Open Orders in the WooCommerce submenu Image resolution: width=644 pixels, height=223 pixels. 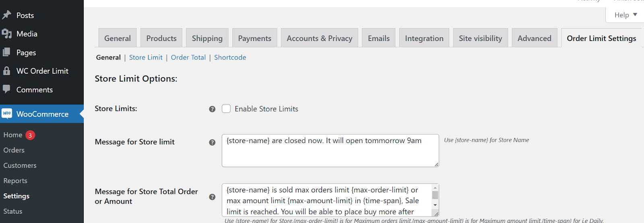tap(14, 150)
